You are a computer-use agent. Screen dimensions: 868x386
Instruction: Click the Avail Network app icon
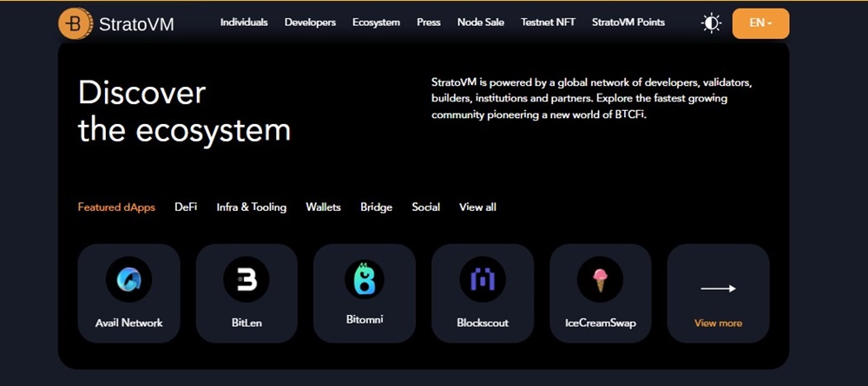pyautogui.click(x=128, y=279)
